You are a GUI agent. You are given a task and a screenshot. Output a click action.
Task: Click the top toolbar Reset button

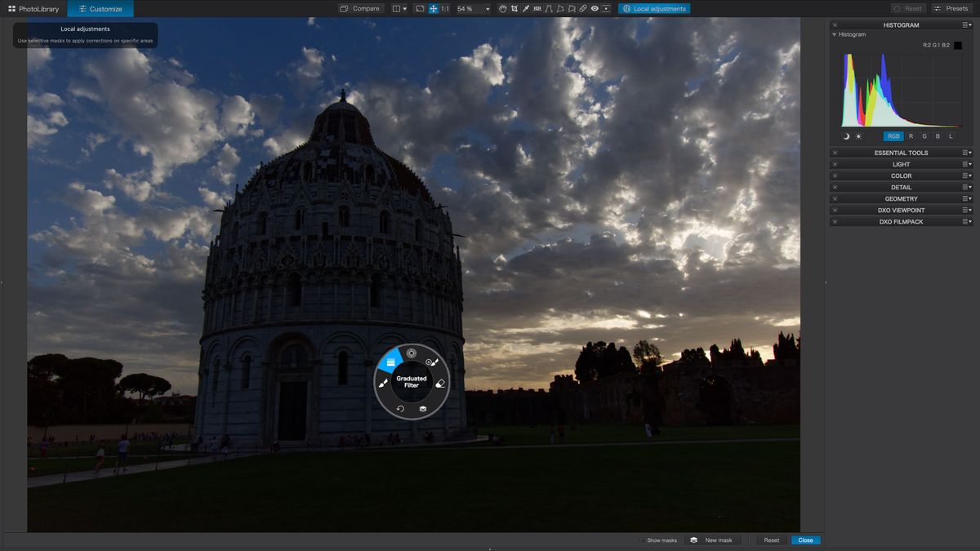pyautogui.click(x=908, y=8)
